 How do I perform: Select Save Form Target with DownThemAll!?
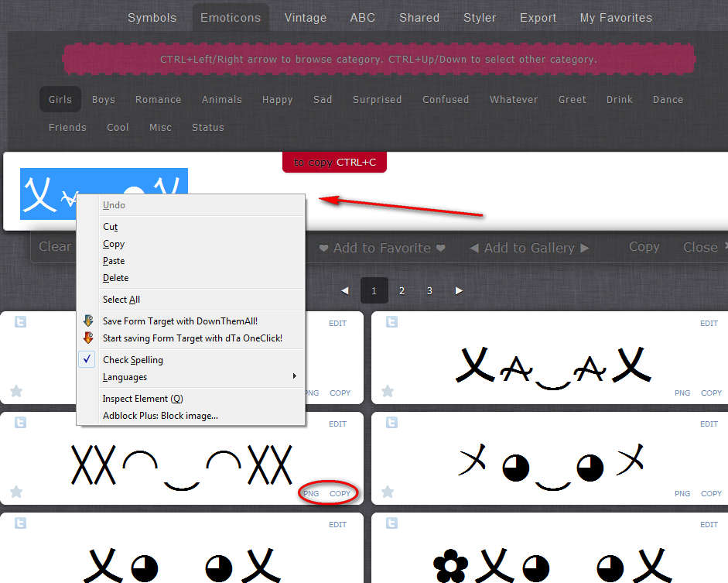[190, 321]
